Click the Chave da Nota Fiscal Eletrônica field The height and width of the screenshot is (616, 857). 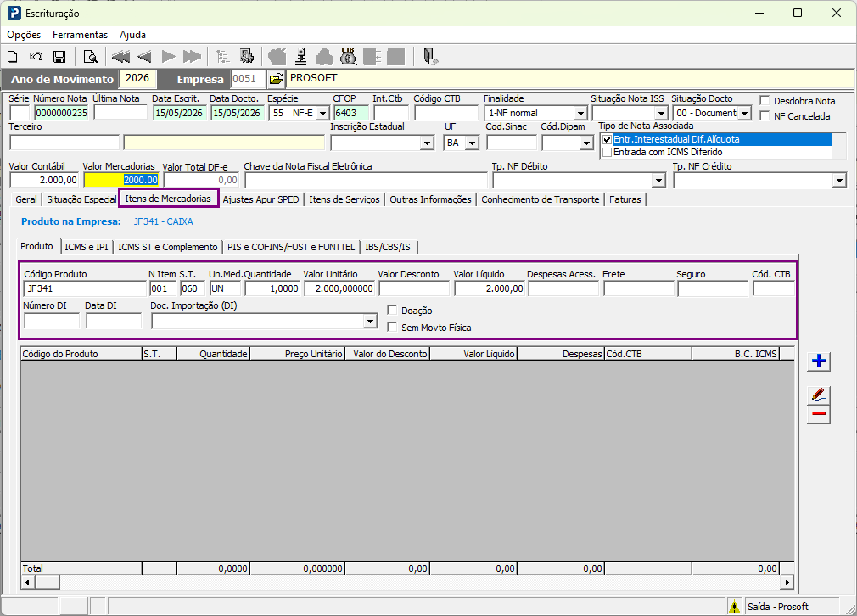[x=366, y=180]
